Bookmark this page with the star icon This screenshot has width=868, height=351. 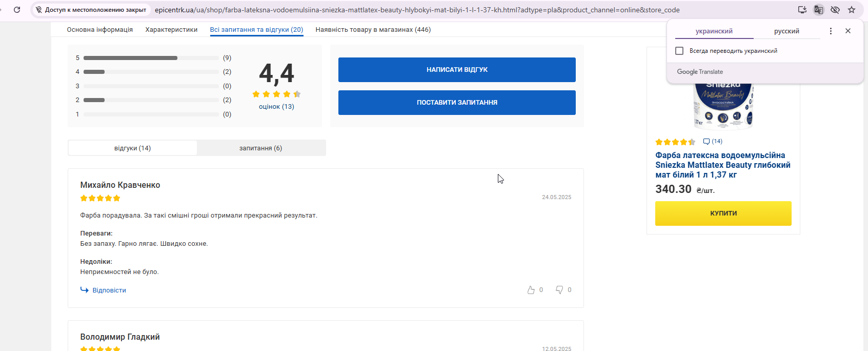[852, 10]
